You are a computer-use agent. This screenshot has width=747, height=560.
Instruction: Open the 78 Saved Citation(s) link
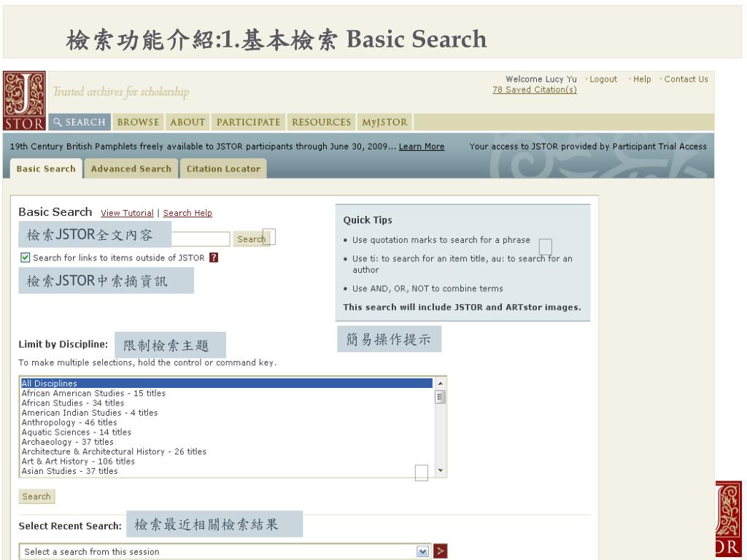click(535, 90)
